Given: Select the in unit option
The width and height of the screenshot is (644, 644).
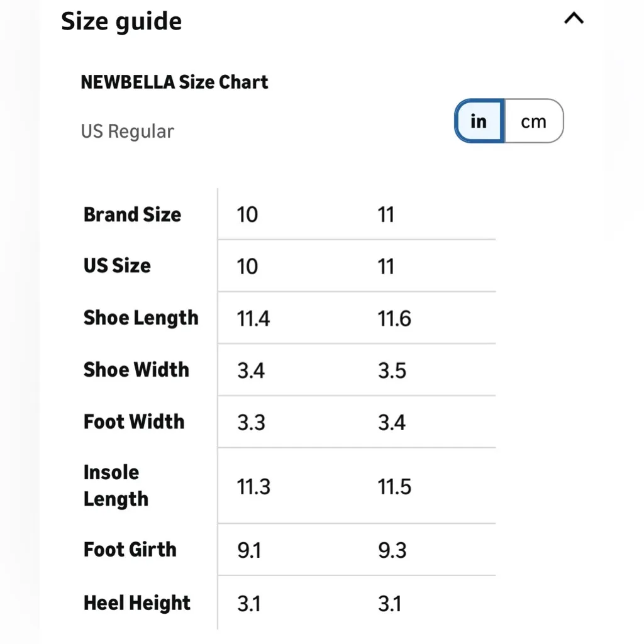Looking at the screenshot, I should click(479, 121).
